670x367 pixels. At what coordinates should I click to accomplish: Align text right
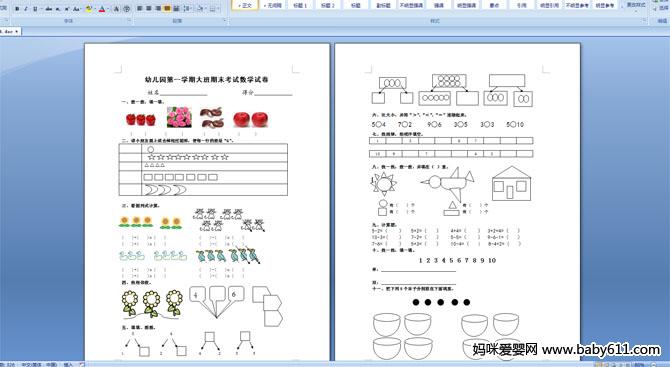(x=158, y=9)
